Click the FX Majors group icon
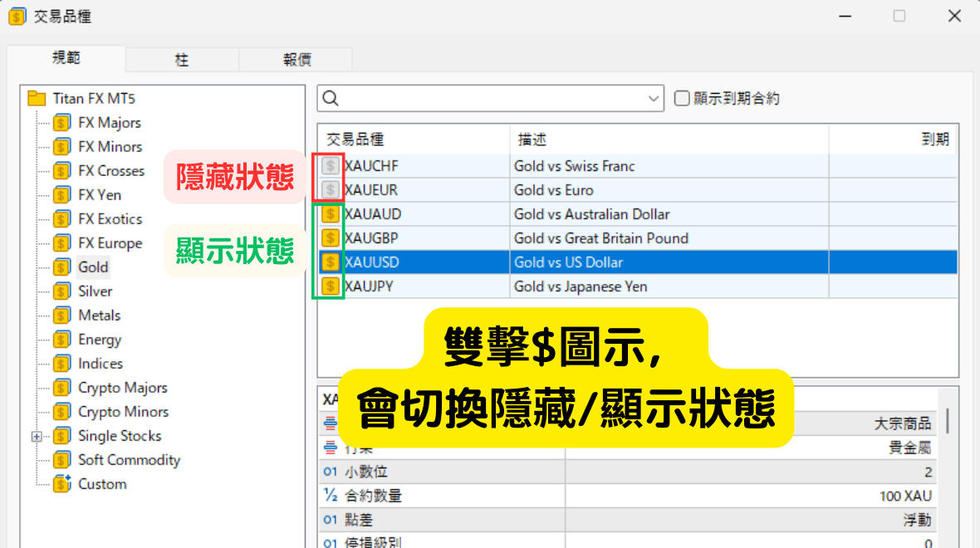 pos(62,123)
